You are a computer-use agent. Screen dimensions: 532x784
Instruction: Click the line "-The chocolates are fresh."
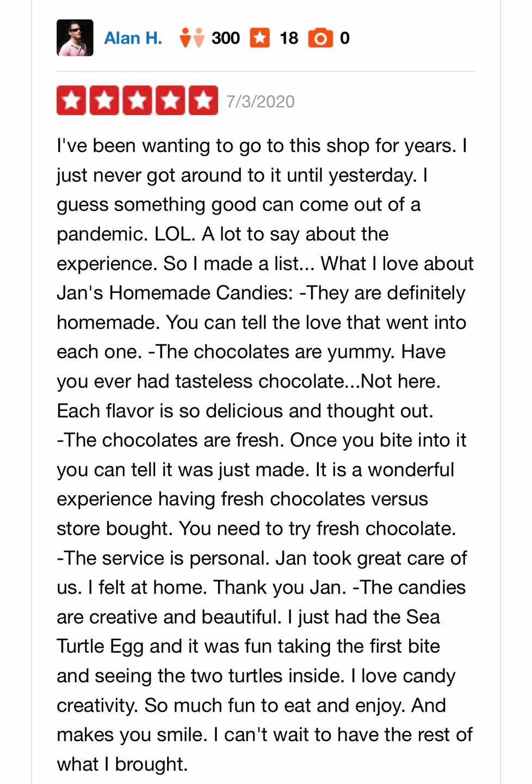(x=170, y=440)
